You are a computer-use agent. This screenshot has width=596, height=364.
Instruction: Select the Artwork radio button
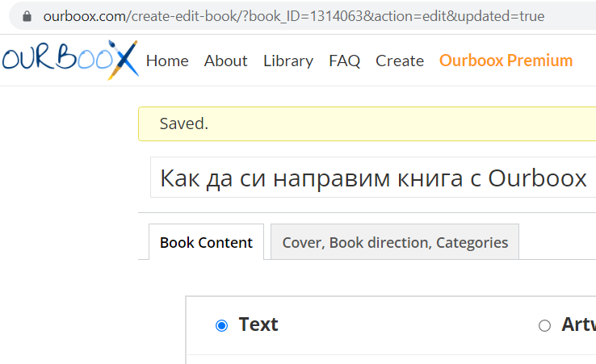click(x=544, y=325)
